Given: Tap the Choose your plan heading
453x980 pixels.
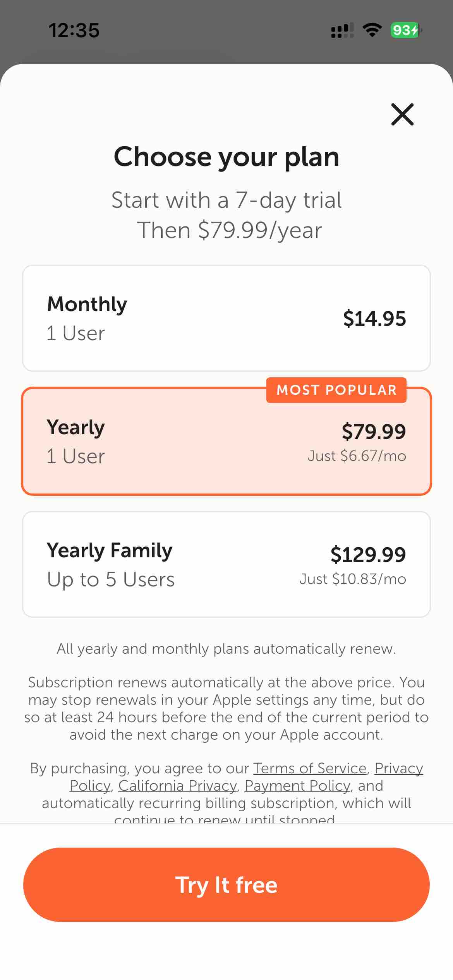Looking at the screenshot, I should [x=226, y=157].
